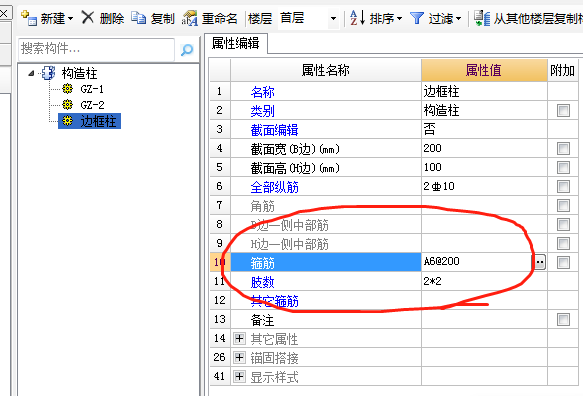The image size is (583, 396).
Task: Open the 过滤 dropdown arrow
Action: pos(458,18)
